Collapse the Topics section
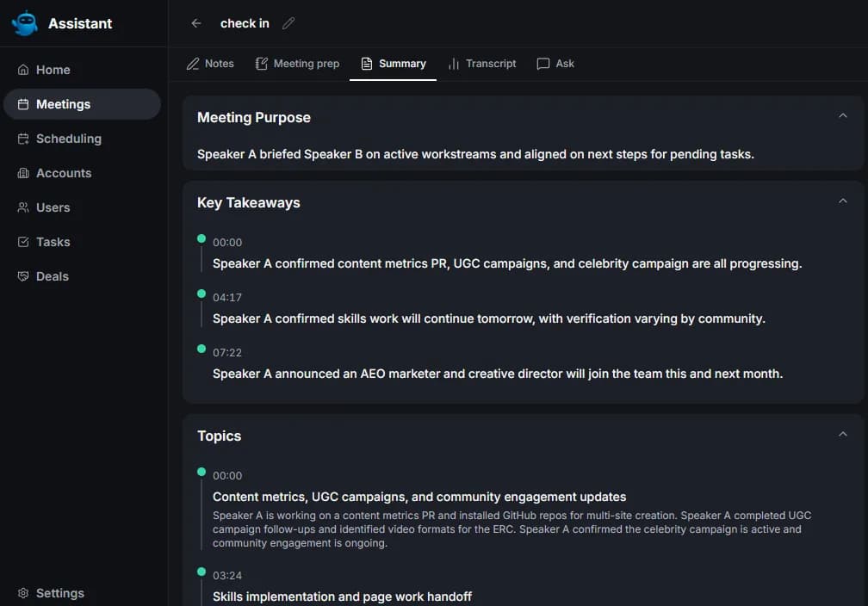The height and width of the screenshot is (606, 868). [842, 435]
